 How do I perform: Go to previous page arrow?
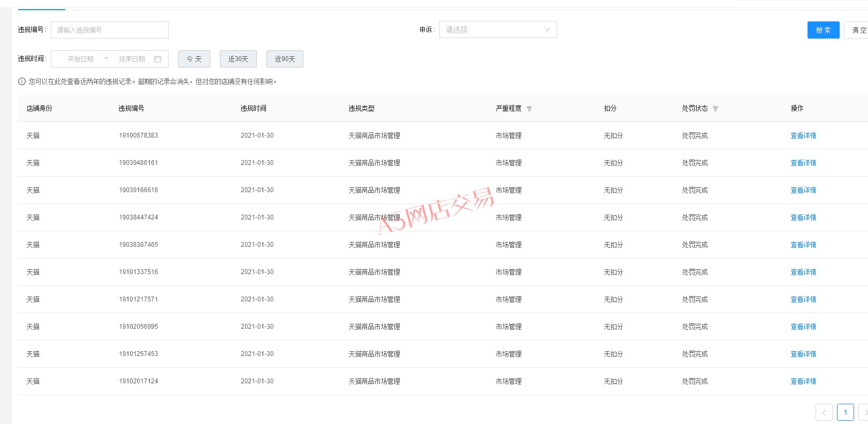[x=824, y=412]
